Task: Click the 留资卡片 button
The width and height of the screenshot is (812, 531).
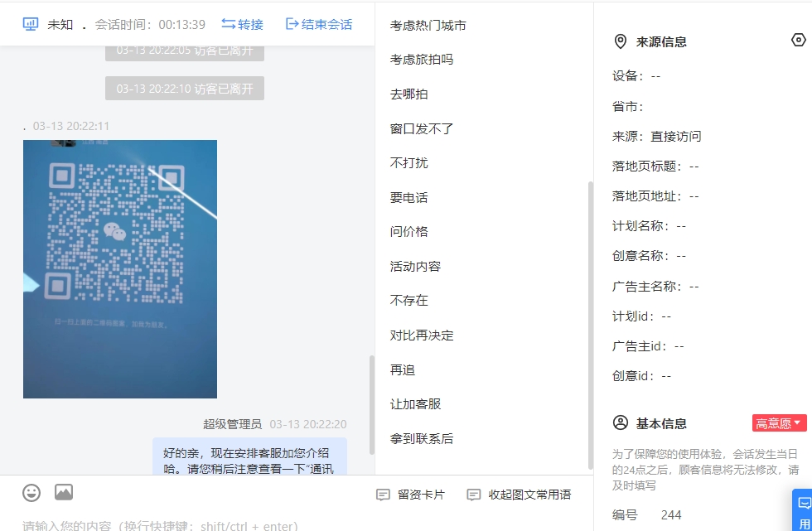Action: pyautogui.click(x=411, y=495)
